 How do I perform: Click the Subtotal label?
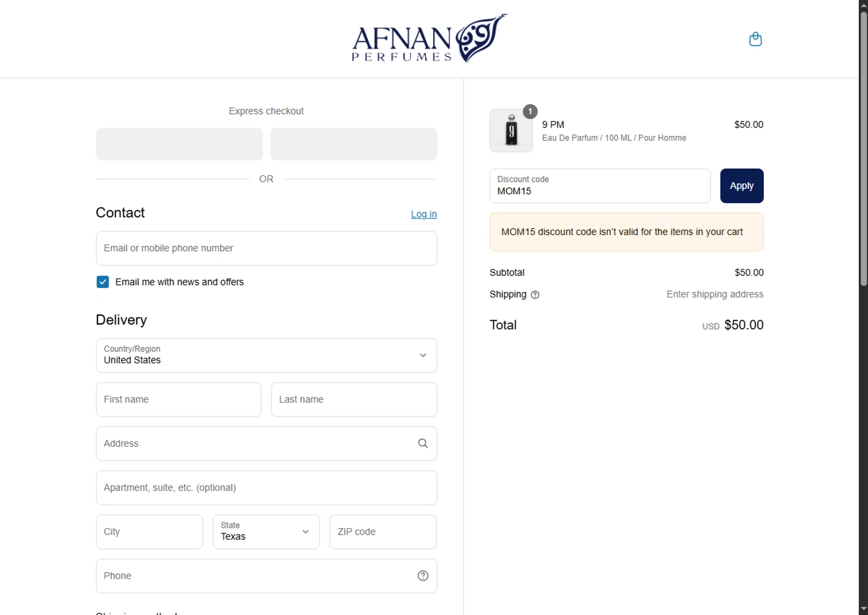507,272
